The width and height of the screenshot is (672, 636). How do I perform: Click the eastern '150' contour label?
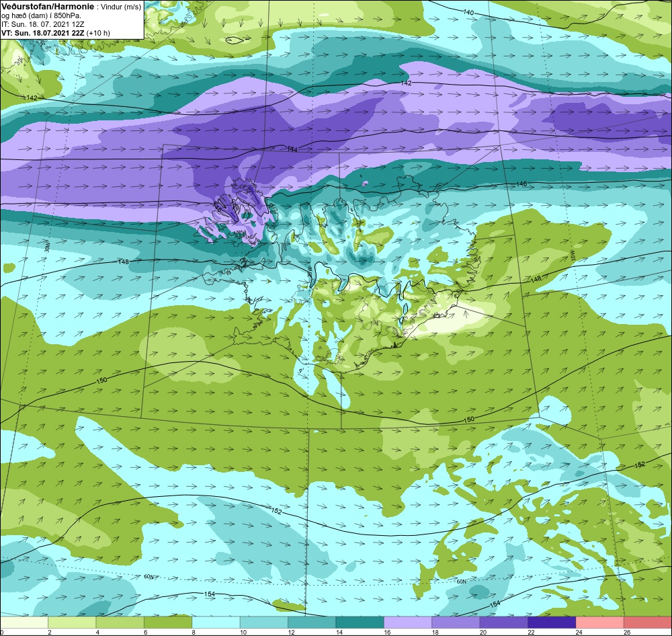tap(469, 419)
